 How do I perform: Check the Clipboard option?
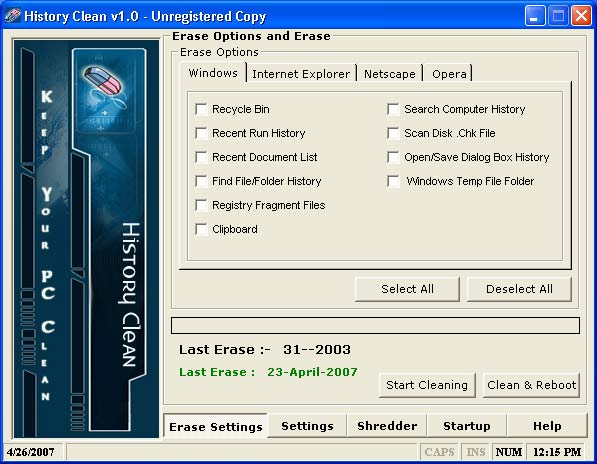click(x=201, y=229)
